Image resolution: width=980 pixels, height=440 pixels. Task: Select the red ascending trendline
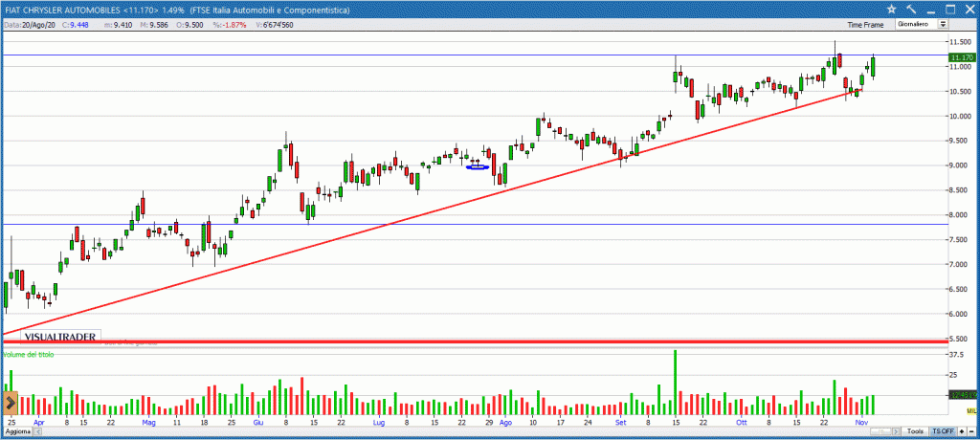click(x=432, y=212)
